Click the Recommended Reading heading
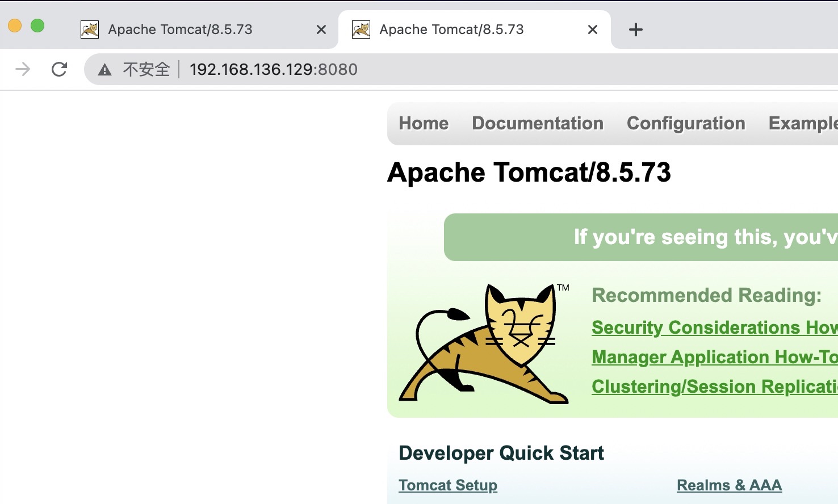This screenshot has width=838, height=504. pyautogui.click(x=707, y=295)
